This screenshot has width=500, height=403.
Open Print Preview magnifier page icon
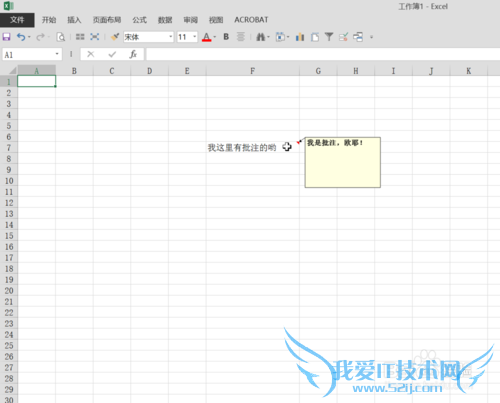[61, 37]
